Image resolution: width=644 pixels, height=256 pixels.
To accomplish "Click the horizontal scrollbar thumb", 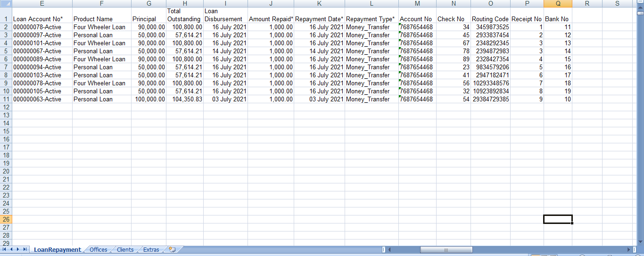I will click(446, 249).
